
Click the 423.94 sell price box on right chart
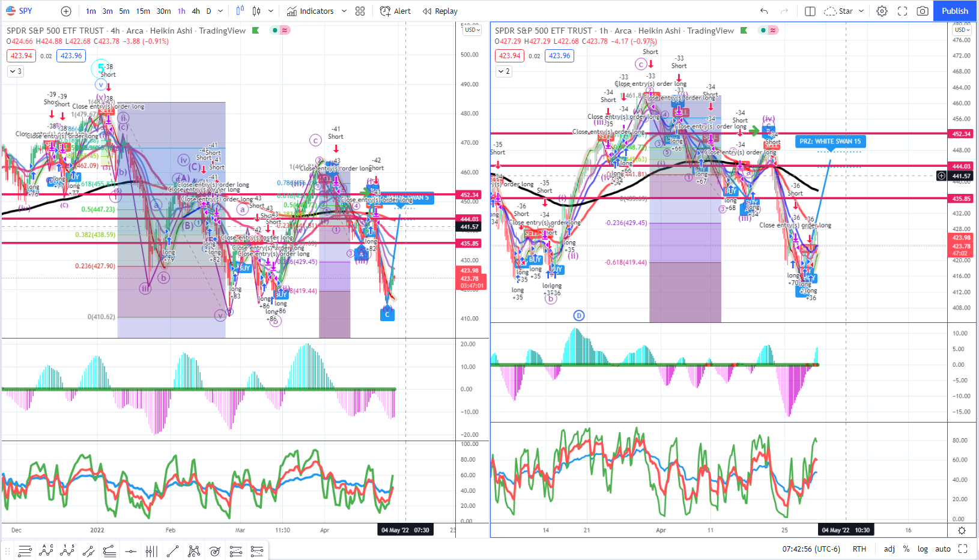click(510, 56)
